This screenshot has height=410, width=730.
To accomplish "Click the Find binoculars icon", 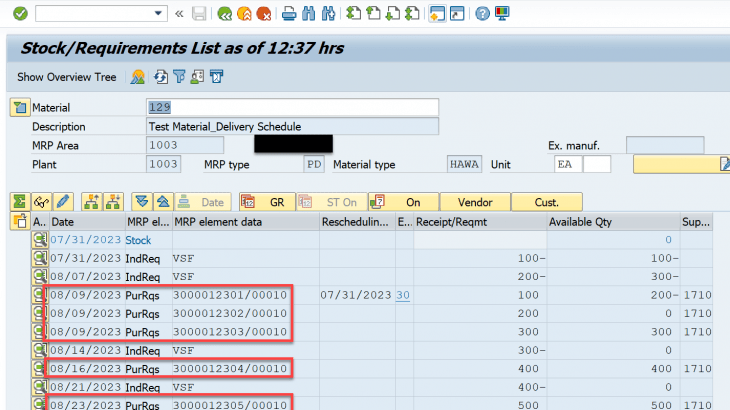I will click(309, 14).
